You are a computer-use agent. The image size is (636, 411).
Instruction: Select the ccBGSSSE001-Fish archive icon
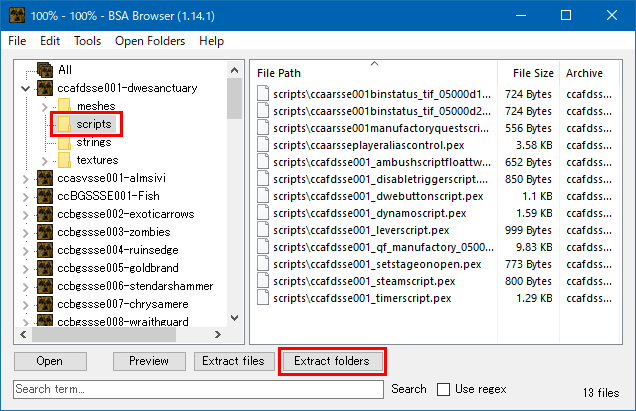(x=45, y=196)
